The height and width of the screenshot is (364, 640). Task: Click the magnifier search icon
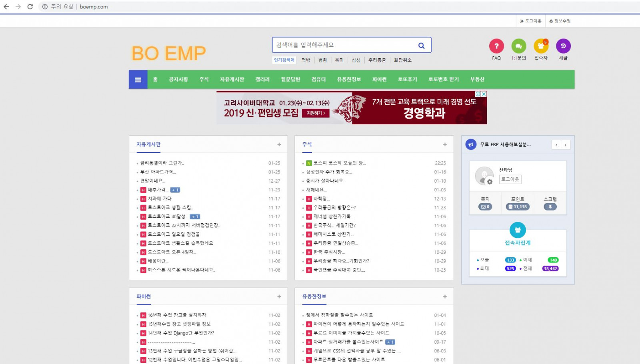[421, 46]
